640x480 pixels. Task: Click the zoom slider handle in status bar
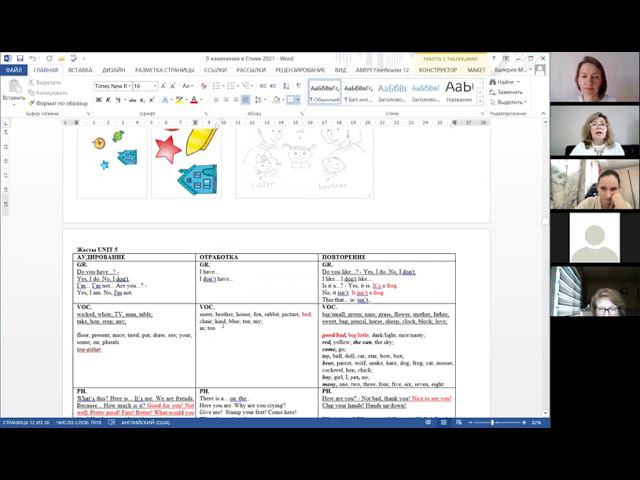[x=493, y=422]
